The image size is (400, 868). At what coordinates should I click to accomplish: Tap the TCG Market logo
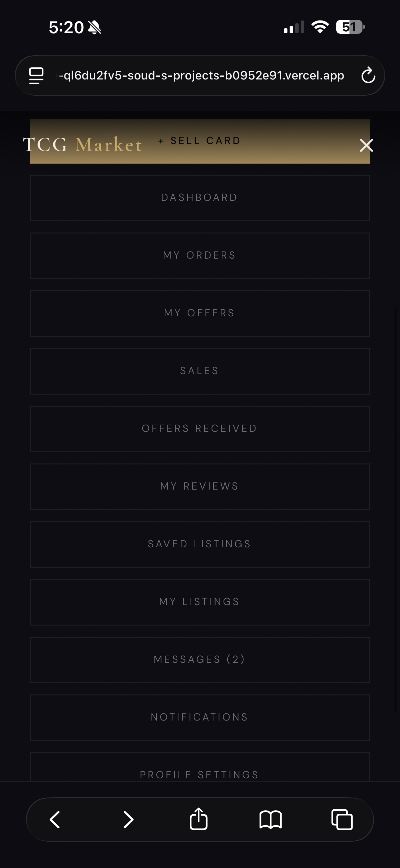pyautogui.click(x=82, y=145)
